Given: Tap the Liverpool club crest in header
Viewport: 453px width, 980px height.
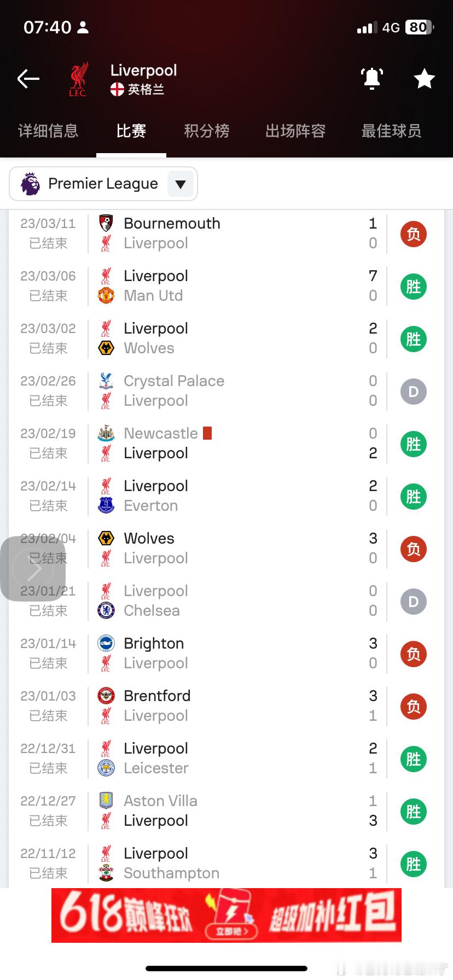Looking at the screenshot, I should click(x=78, y=80).
